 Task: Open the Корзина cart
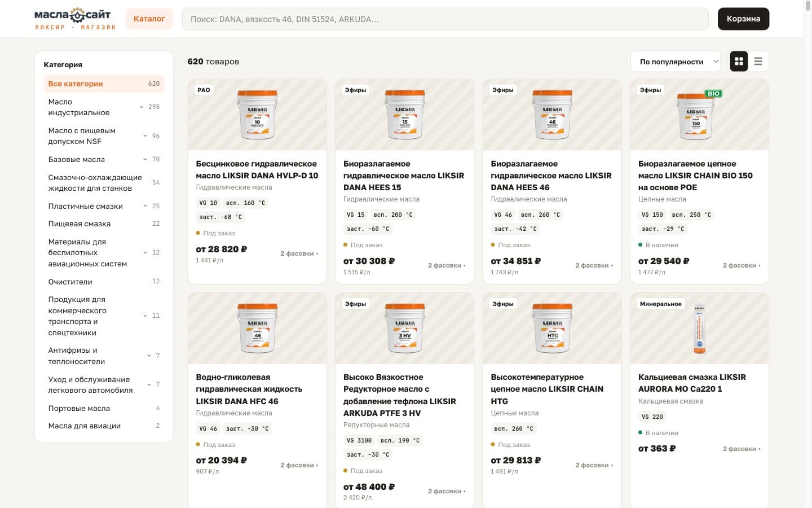743,19
